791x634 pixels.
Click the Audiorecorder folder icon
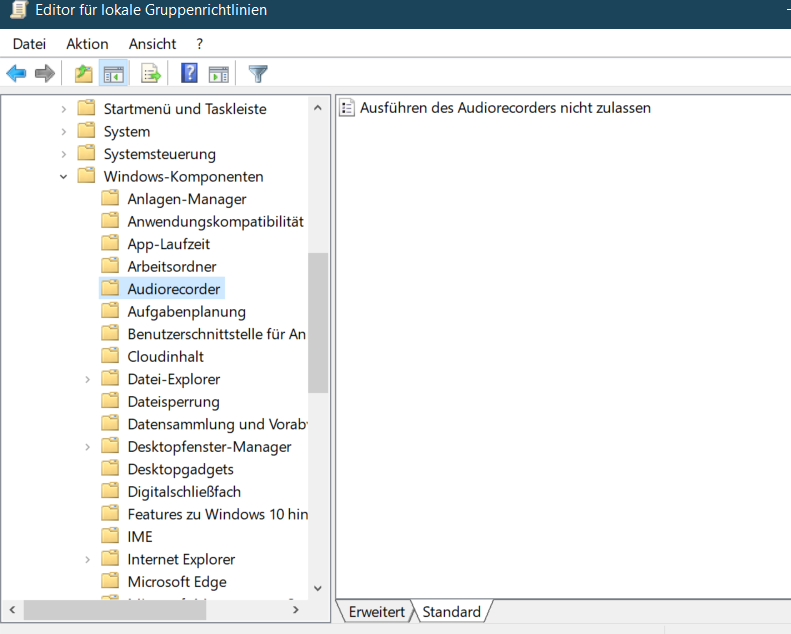click(110, 287)
